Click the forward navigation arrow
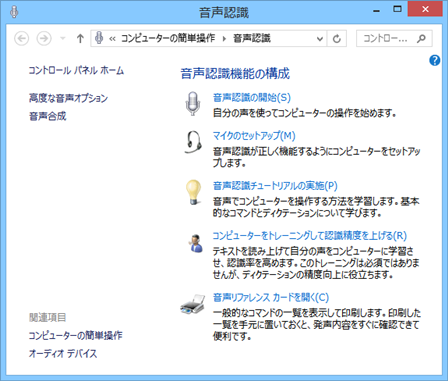 pyautogui.click(x=44, y=39)
